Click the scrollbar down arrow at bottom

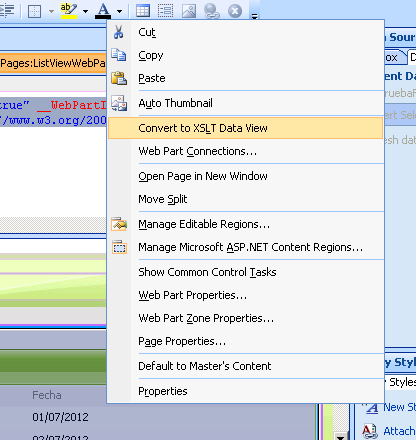(x=341, y=436)
